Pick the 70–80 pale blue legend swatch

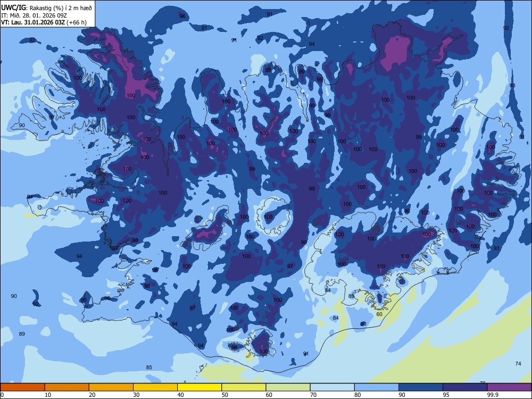pyautogui.click(x=332, y=387)
